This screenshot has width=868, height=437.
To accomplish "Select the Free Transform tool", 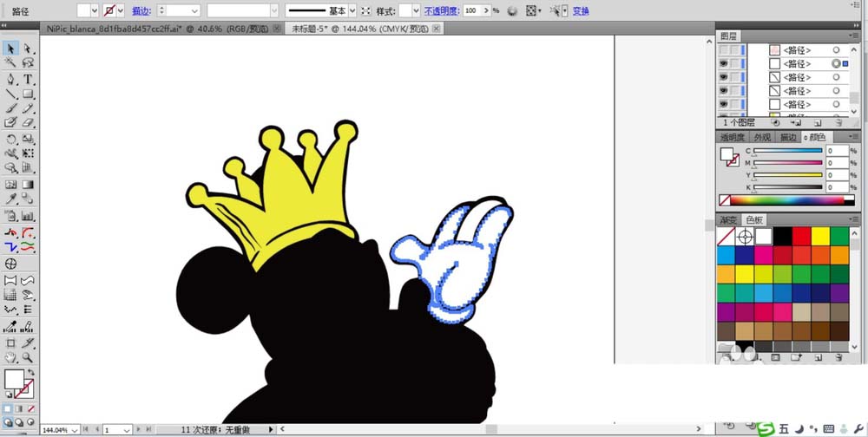I will [28, 153].
